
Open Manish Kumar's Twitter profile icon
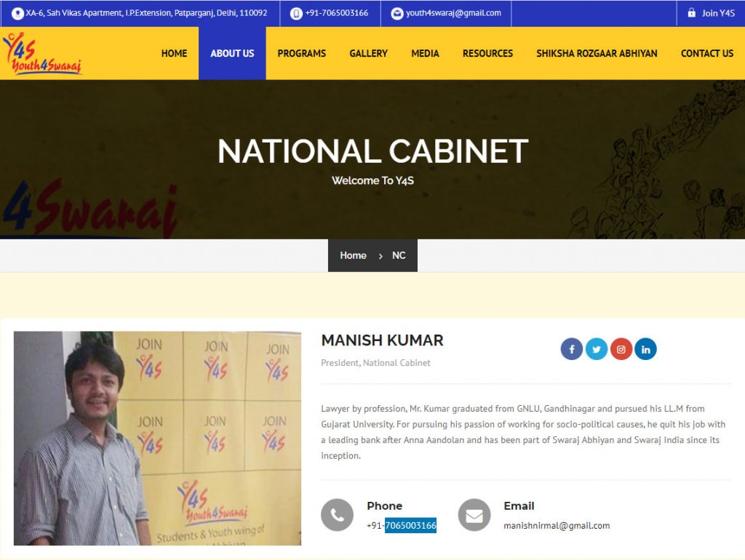tap(597, 349)
